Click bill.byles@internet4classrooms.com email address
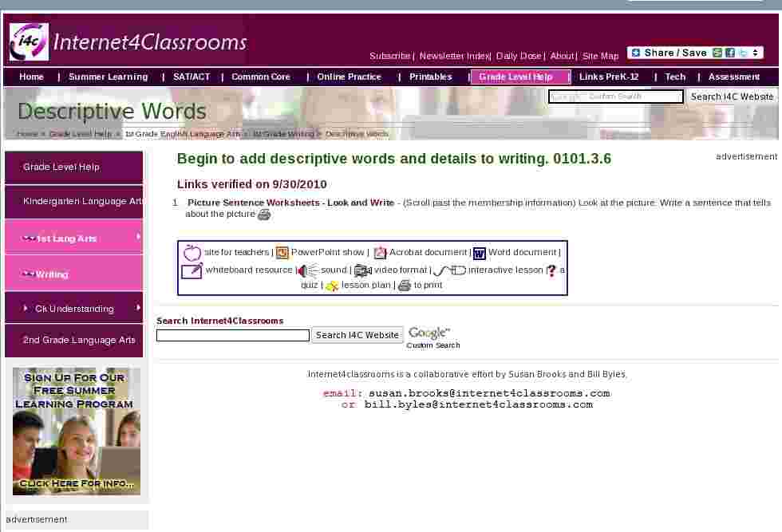 coord(479,404)
